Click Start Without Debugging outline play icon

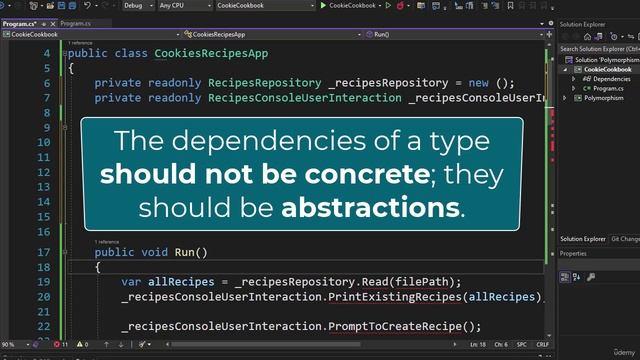tap(388, 6)
